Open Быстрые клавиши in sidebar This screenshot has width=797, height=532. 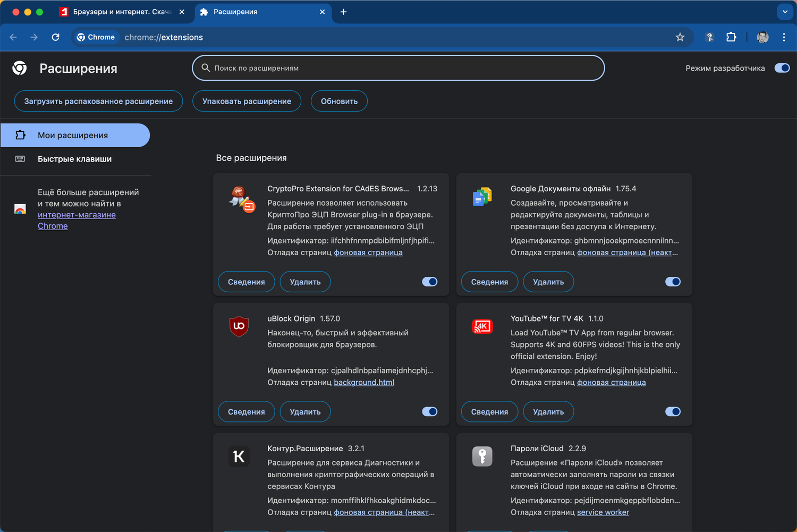[75, 159]
